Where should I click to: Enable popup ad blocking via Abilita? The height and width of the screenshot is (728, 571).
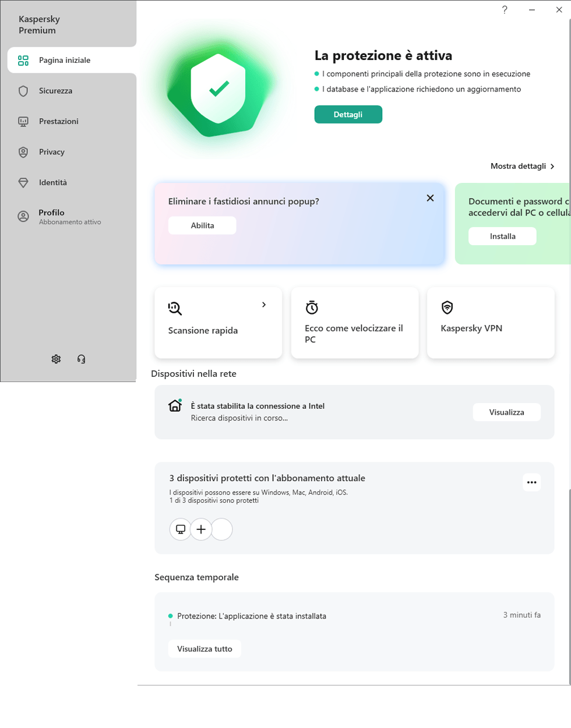click(x=202, y=225)
